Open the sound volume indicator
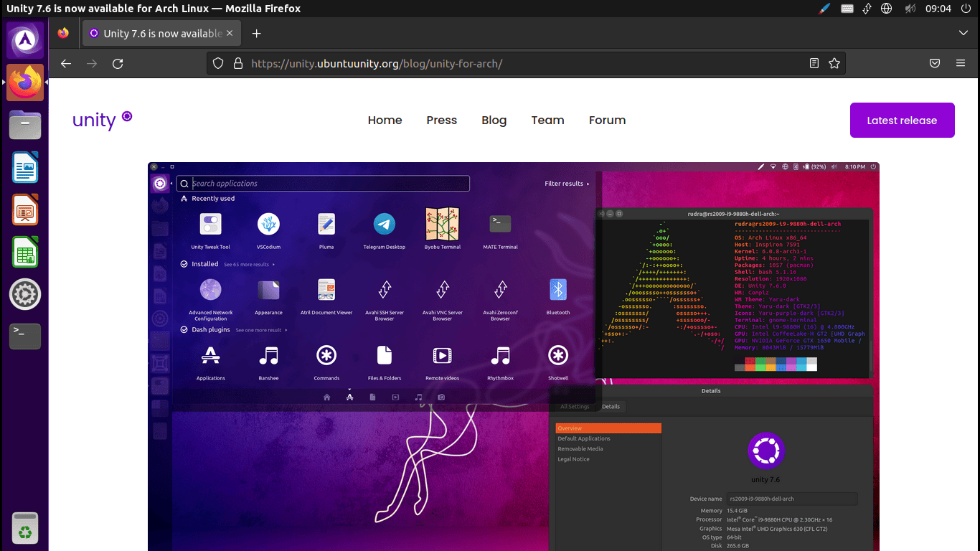Screen dimensions: 980x551 910,9
